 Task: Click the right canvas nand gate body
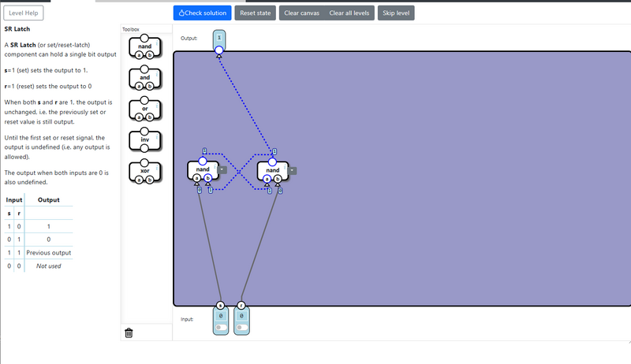[272, 170]
